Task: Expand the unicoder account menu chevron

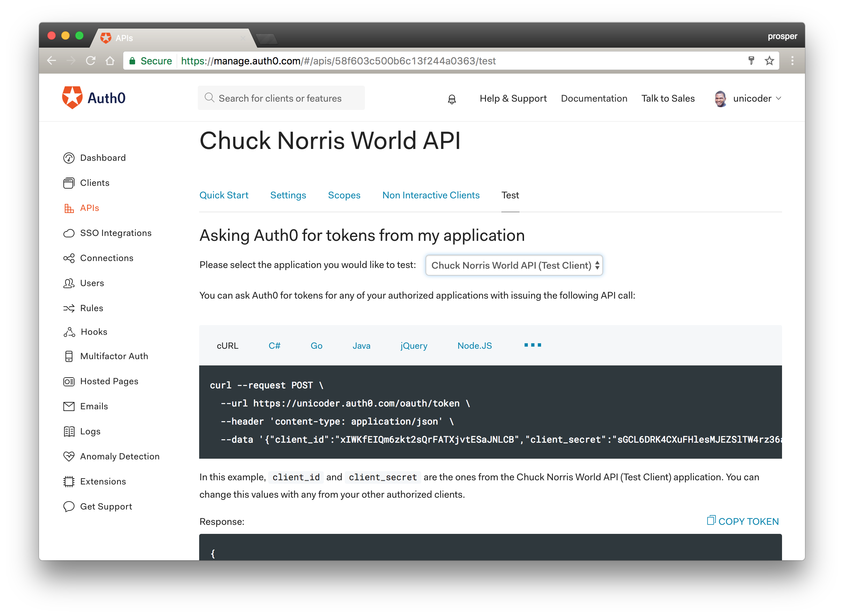Action: tap(778, 98)
